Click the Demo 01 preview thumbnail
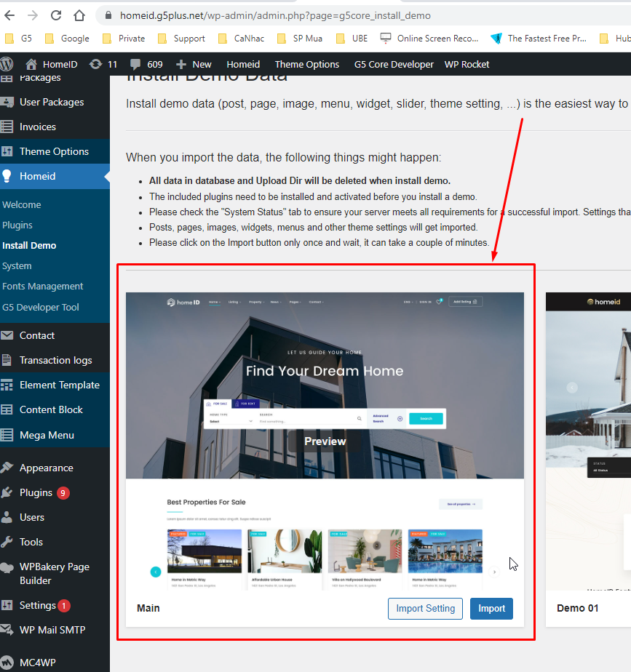Image resolution: width=631 pixels, height=672 pixels. [588, 441]
